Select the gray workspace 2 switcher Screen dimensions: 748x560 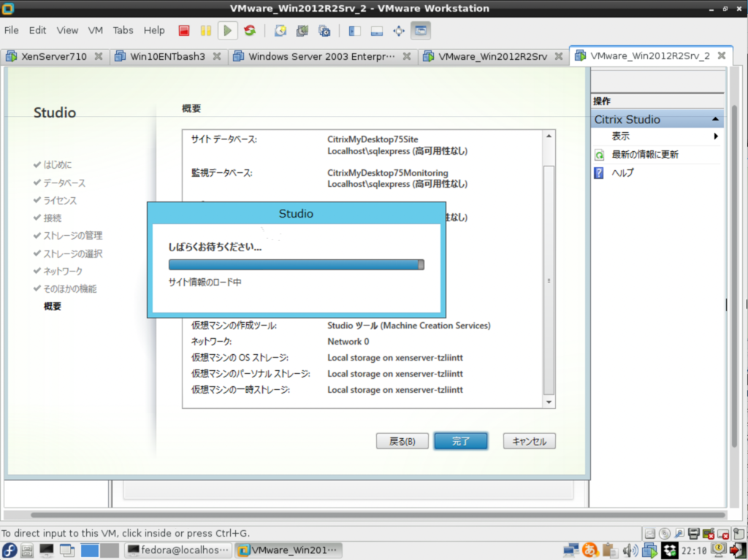click(110, 550)
